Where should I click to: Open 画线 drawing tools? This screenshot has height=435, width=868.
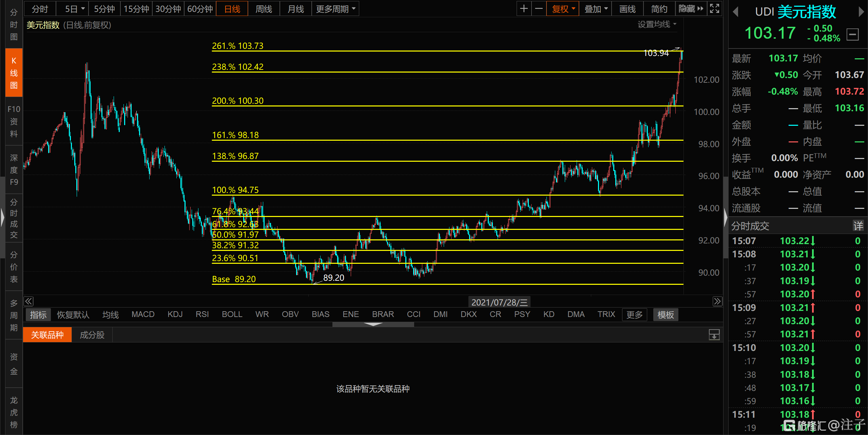(x=628, y=9)
